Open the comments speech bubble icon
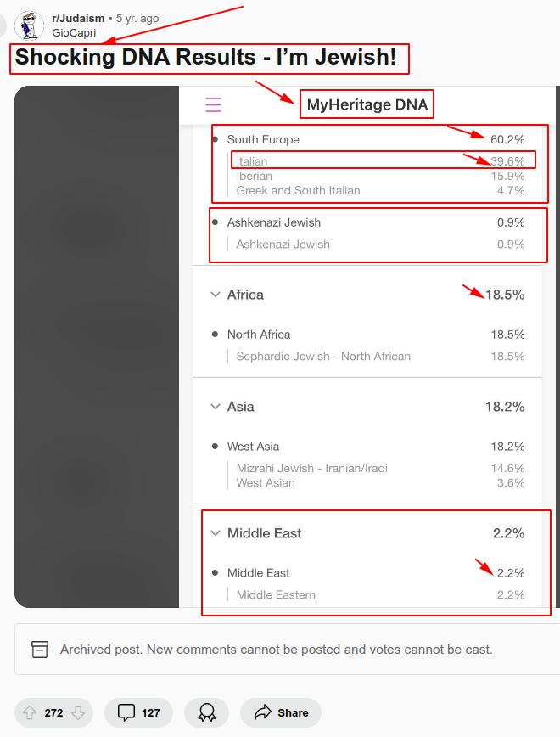 [126, 712]
